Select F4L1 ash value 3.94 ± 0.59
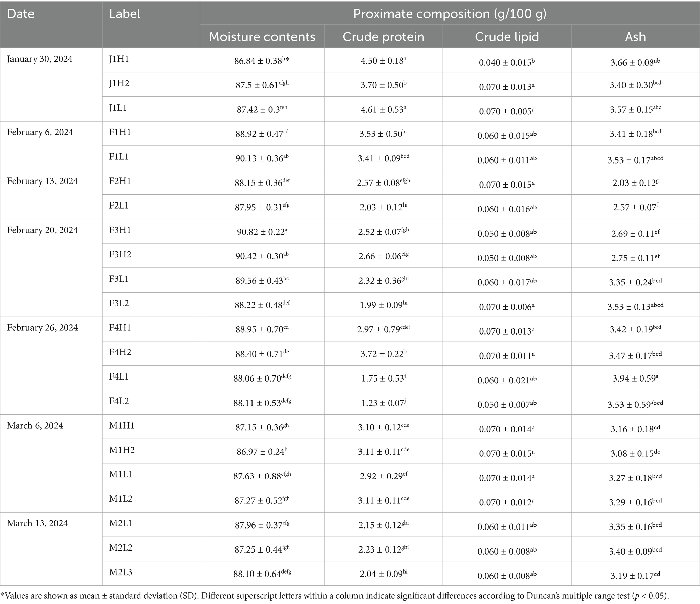The image size is (700, 604). (x=635, y=378)
